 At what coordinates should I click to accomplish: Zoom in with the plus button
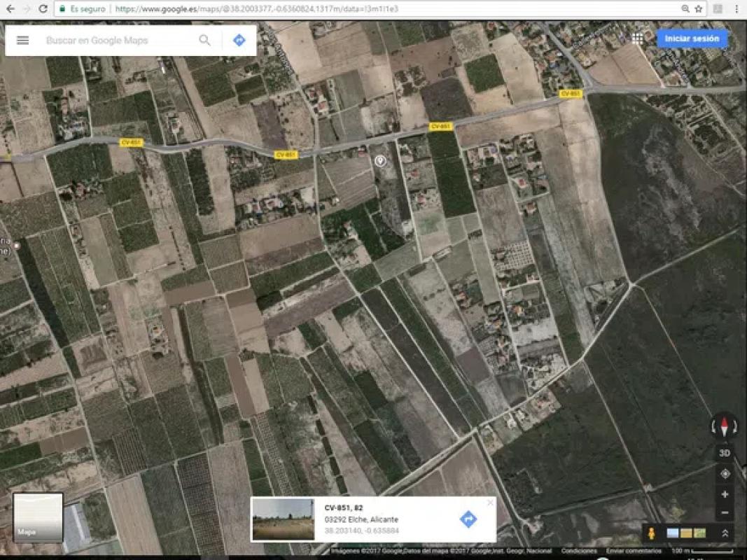pos(725,494)
